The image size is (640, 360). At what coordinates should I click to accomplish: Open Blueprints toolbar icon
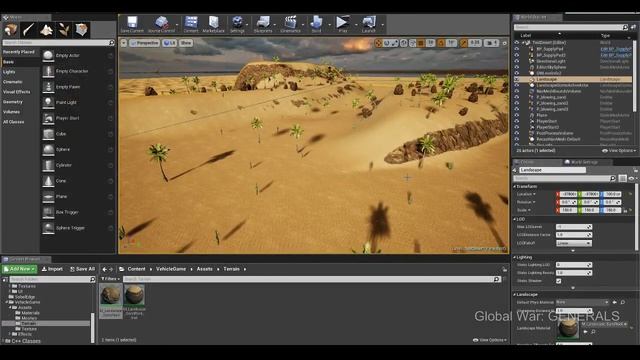click(x=263, y=22)
